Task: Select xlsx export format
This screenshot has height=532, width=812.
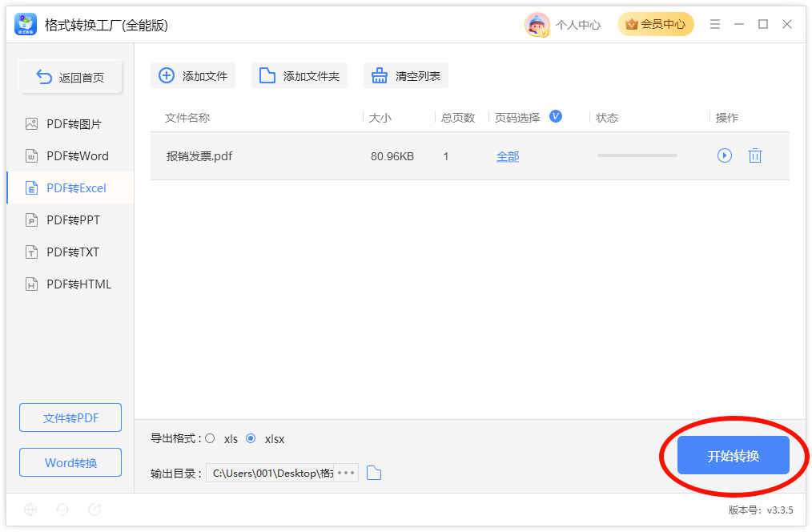Action: 251,439
